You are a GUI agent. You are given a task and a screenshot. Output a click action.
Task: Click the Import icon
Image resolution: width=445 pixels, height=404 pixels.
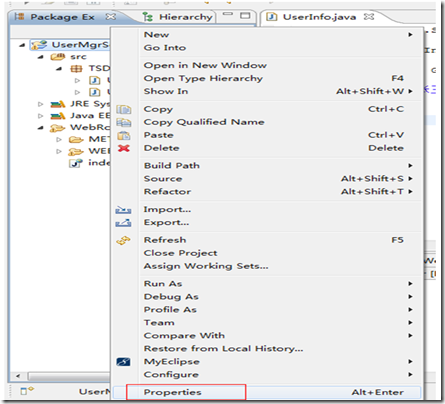coord(123,210)
